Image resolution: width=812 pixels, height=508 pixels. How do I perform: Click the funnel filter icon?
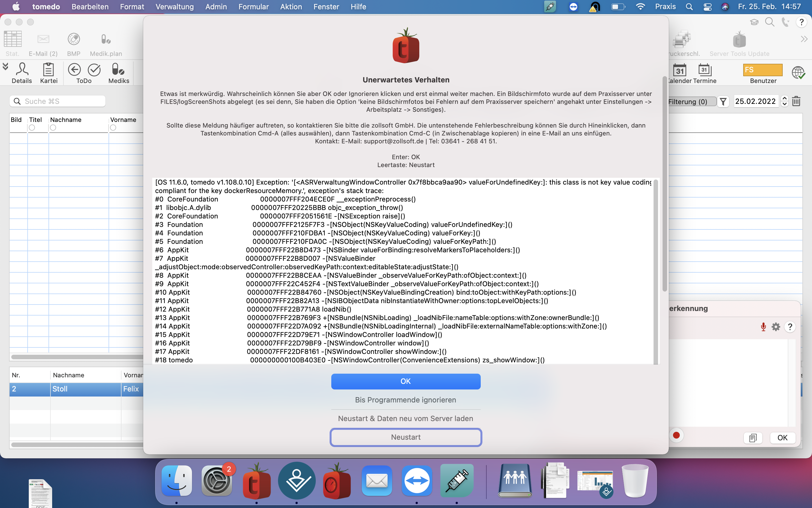723,102
